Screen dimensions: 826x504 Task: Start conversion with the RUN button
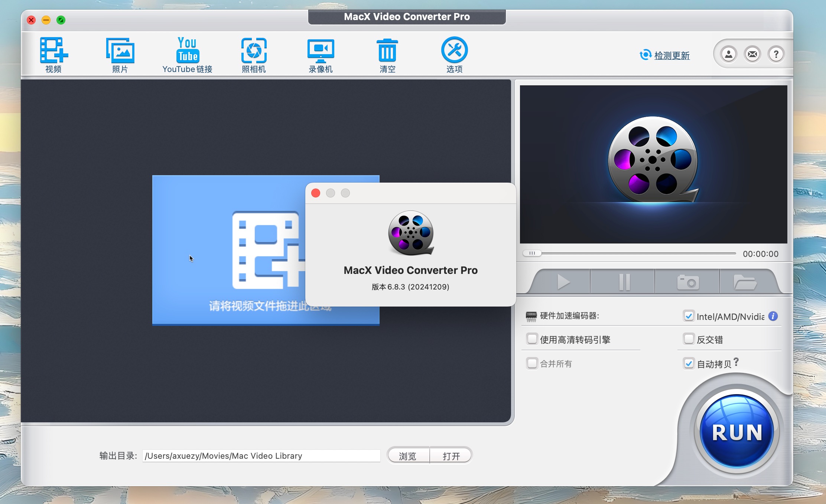[737, 431]
